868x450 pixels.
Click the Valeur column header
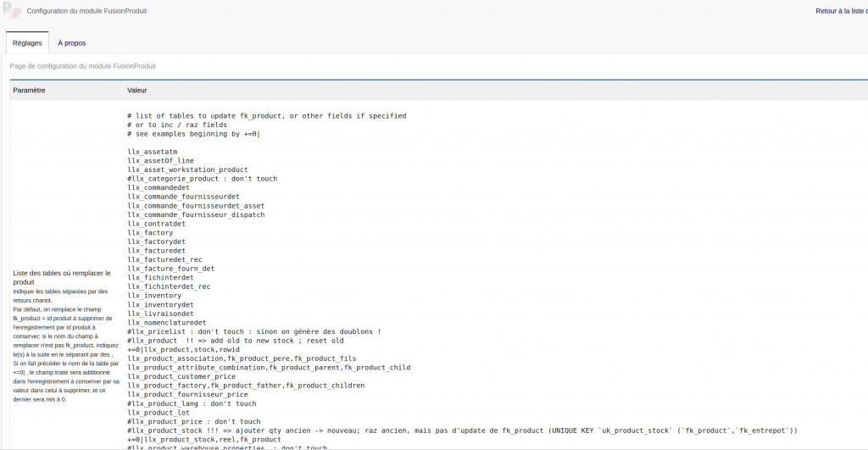point(136,90)
